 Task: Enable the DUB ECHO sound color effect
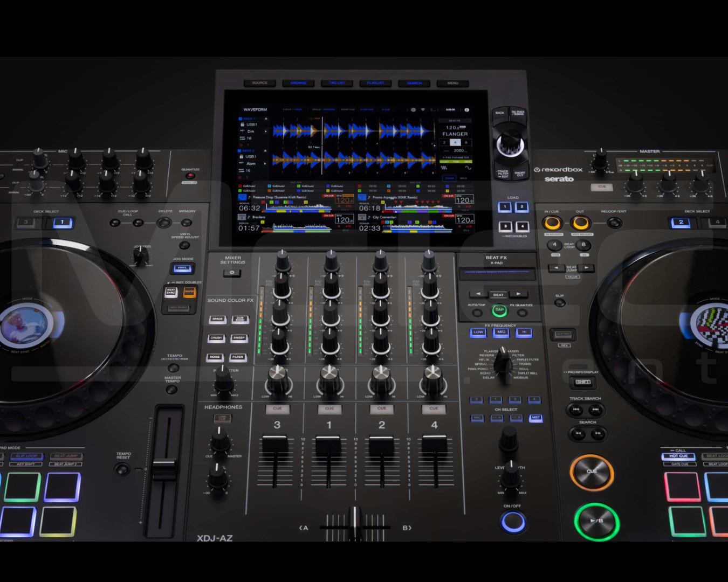coord(240,319)
